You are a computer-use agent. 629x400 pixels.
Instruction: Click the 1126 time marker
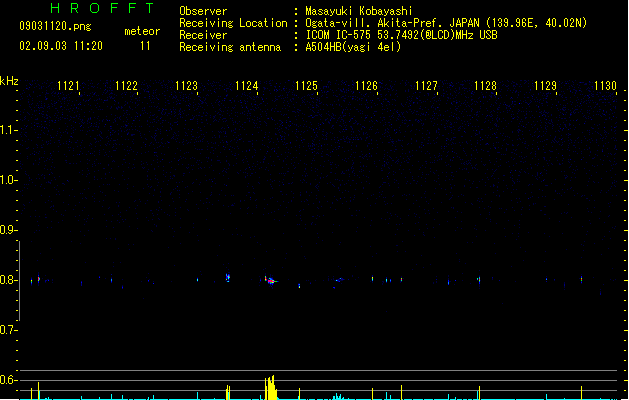tap(366, 86)
